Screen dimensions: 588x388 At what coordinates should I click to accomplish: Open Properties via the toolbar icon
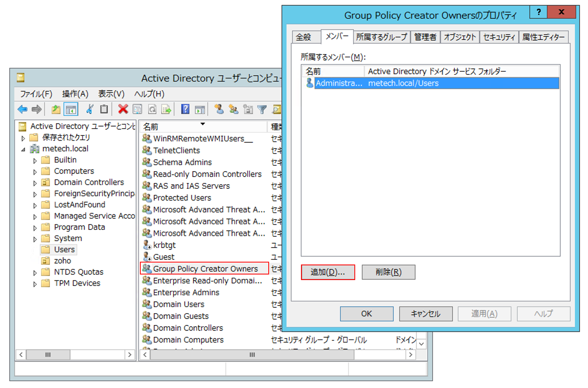click(x=138, y=109)
